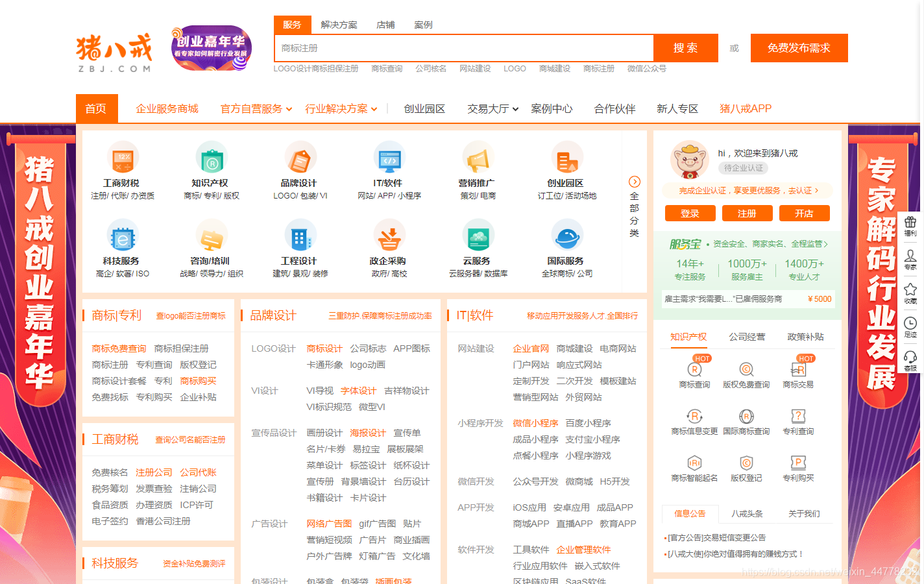Open 服务宝 details chevron link

point(826,244)
